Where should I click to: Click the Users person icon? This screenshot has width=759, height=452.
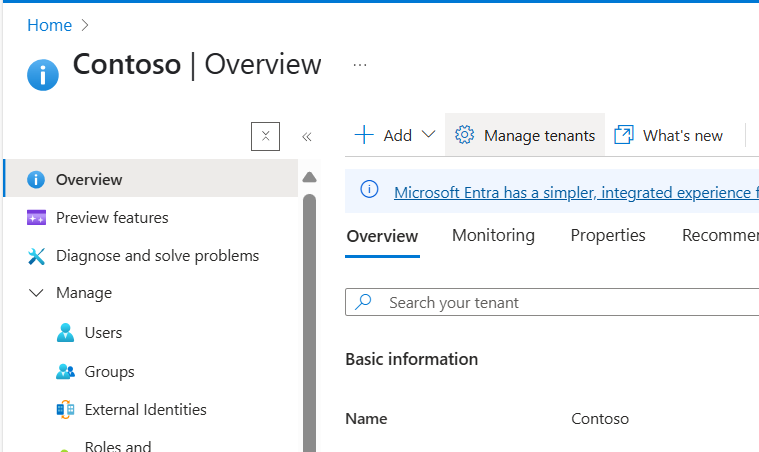pos(65,333)
